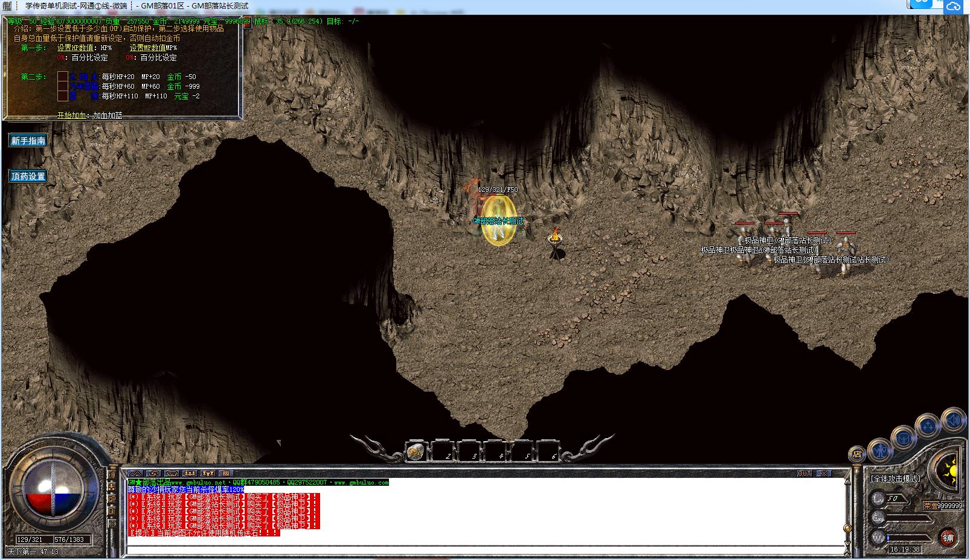Open the 新手指南 beginner guide button
This screenshot has height=560, width=970.
coord(28,141)
